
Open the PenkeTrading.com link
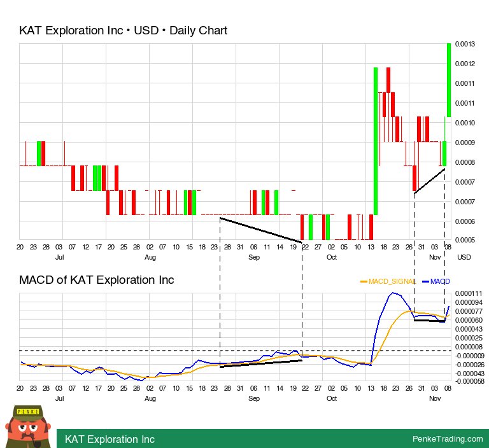click(x=448, y=438)
